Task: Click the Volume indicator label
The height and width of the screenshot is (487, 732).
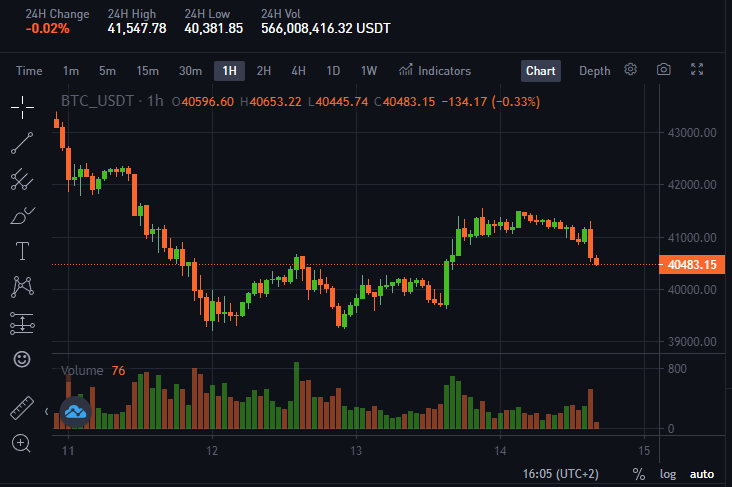Action: coord(82,371)
